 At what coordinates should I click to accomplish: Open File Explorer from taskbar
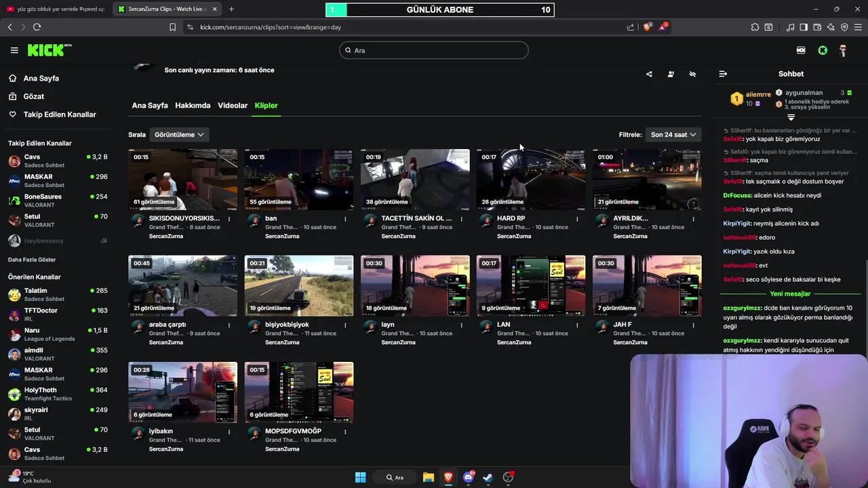click(429, 477)
